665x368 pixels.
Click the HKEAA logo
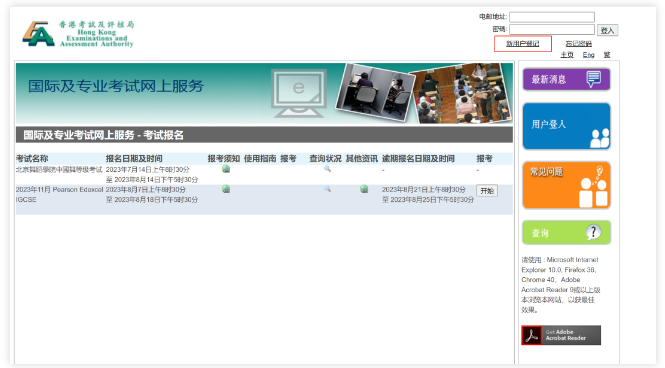pyautogui.click(x=78, y=33)
